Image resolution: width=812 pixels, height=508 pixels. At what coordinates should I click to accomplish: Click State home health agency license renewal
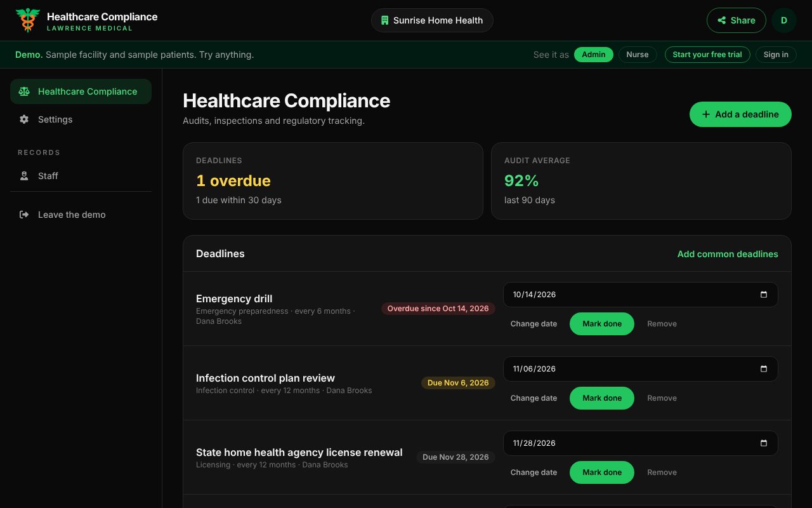coord(299,452)
